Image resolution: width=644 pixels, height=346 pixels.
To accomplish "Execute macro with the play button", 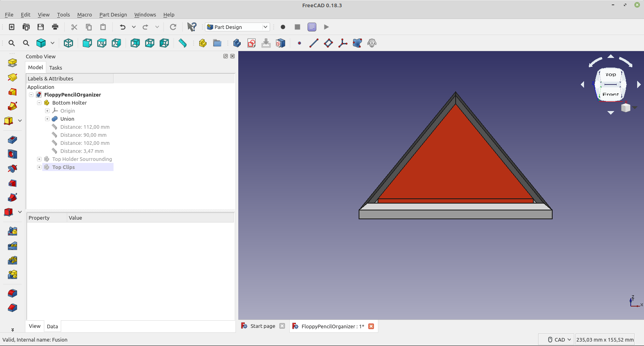I will [326, 27].
